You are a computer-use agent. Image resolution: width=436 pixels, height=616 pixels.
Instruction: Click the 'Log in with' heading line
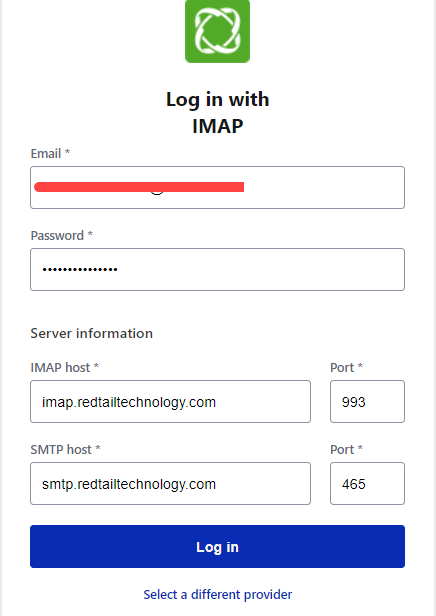coord(218,99)
